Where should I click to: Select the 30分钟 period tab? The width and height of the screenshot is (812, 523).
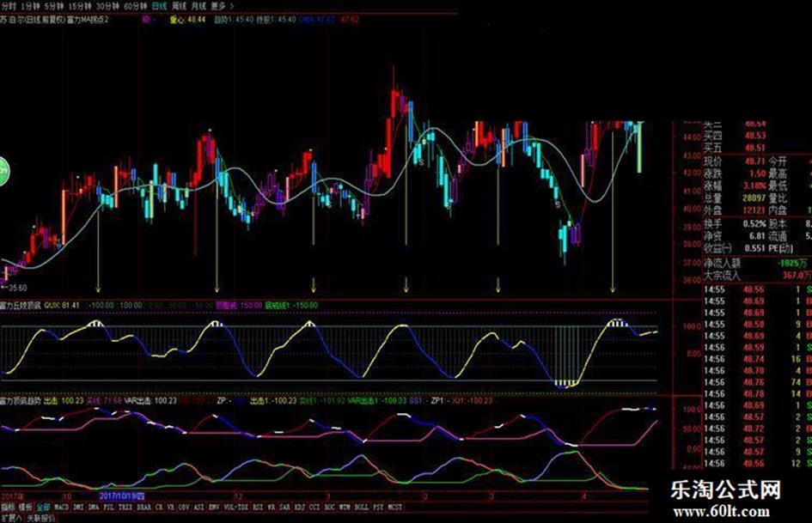point(107,6)
